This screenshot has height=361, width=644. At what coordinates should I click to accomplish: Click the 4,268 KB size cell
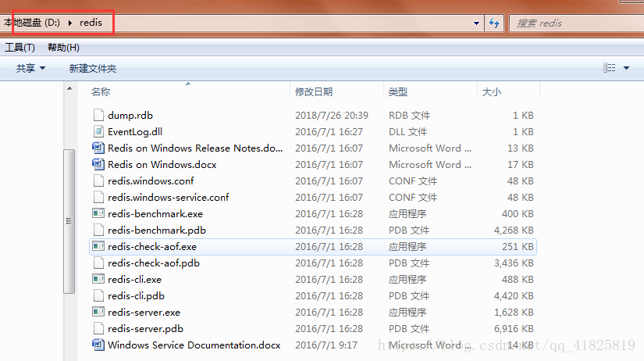tap(514, 231)
